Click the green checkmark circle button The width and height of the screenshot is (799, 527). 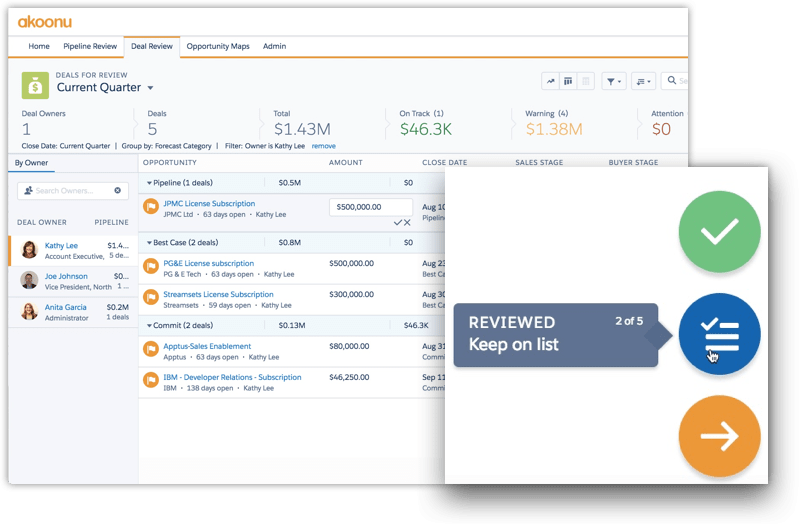click(719, 232)
